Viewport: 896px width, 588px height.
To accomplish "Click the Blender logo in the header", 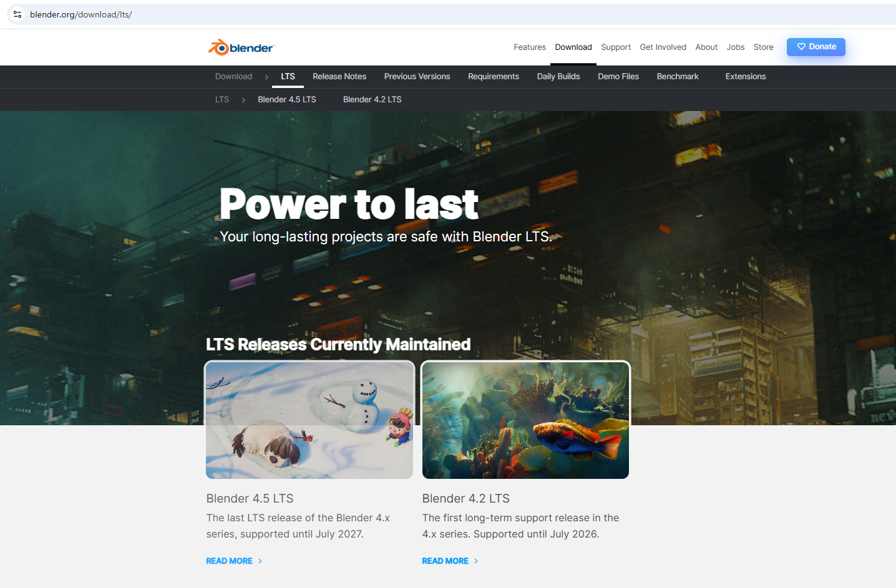I will point(241,47).
